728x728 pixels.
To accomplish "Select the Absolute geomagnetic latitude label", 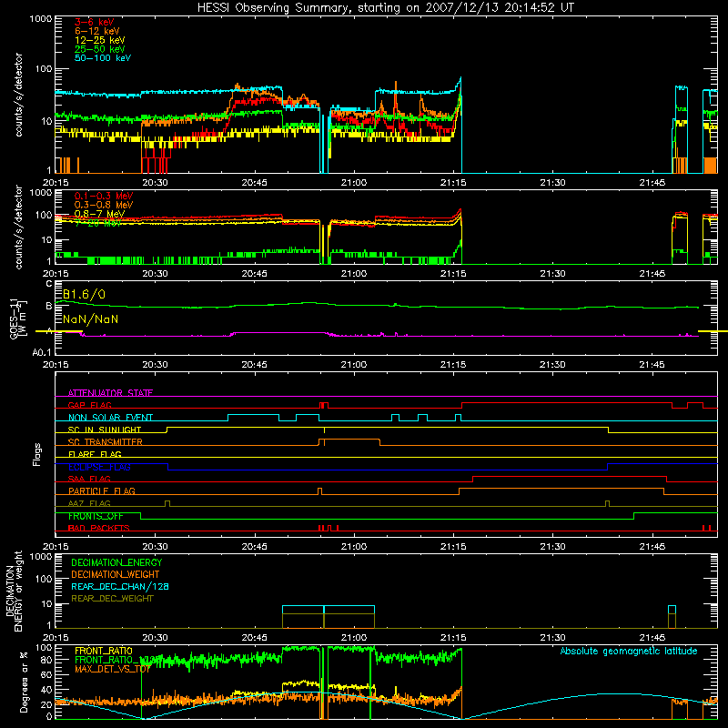I will [x=629, y=652].
